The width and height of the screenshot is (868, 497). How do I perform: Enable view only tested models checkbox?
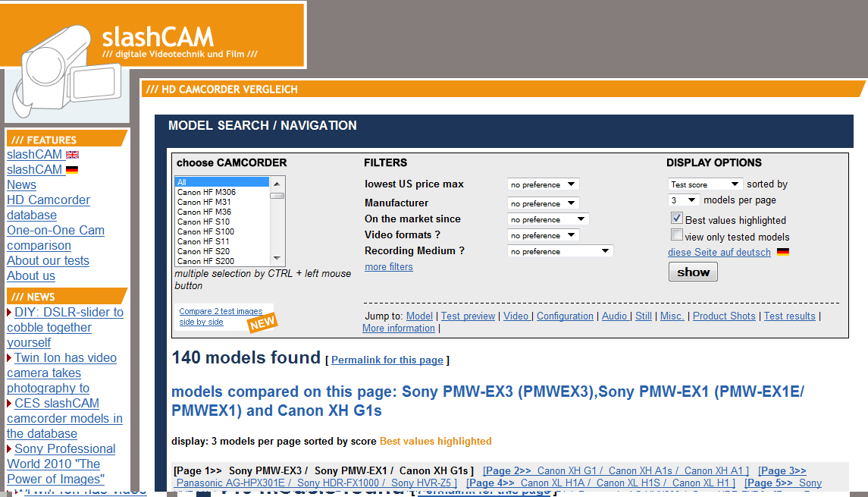point(676,235)
